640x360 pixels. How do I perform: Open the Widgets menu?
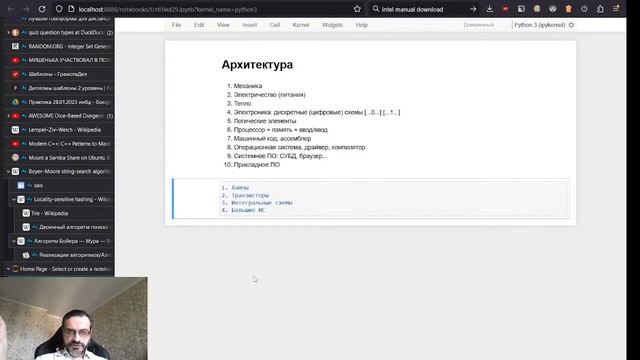(x=332, y=25)
